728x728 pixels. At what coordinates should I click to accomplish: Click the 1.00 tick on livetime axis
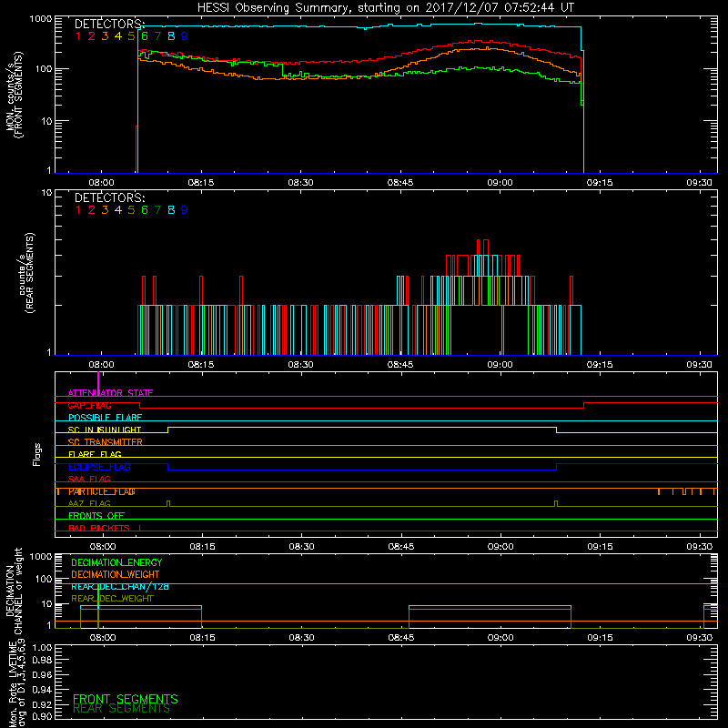(42, 647)
